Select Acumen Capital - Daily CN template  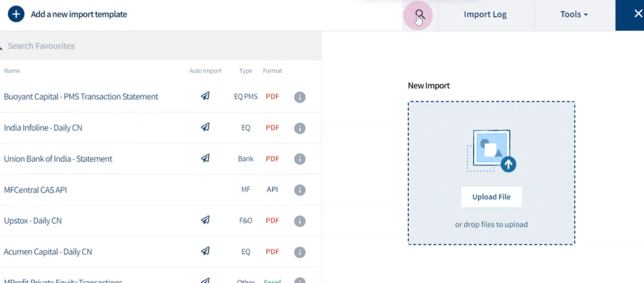point(48,252)
